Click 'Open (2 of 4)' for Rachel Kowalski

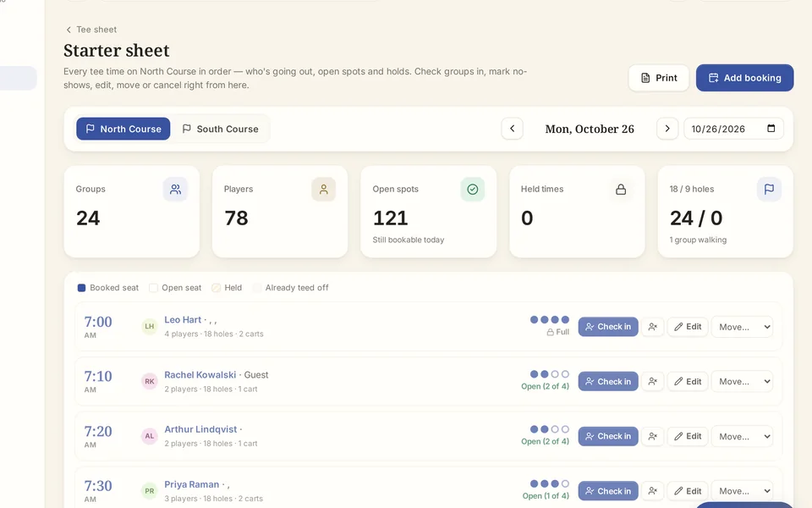(545, 387)
